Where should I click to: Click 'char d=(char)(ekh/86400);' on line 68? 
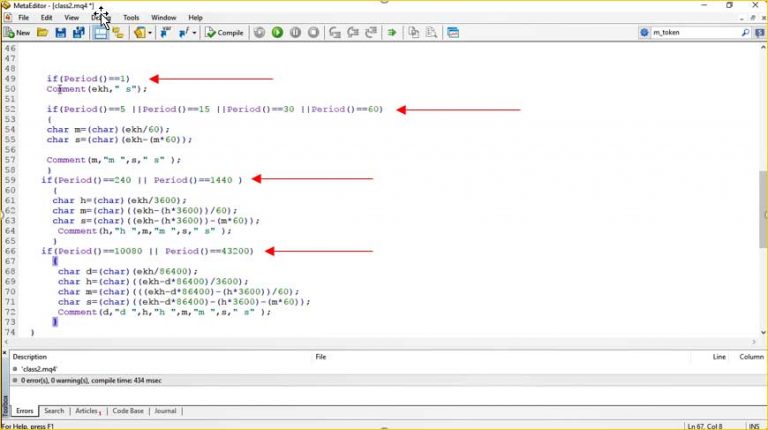click(x=128, y=272)
